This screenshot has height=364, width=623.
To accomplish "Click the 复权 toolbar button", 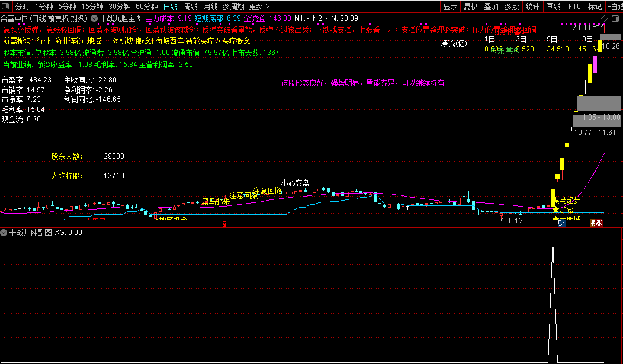I will pyautogui.click(x=470, y=7).
